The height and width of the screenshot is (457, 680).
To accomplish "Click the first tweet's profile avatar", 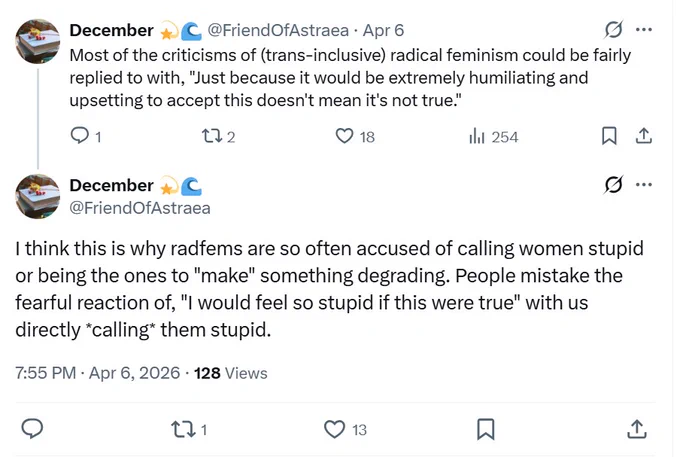I will [37, 42].
